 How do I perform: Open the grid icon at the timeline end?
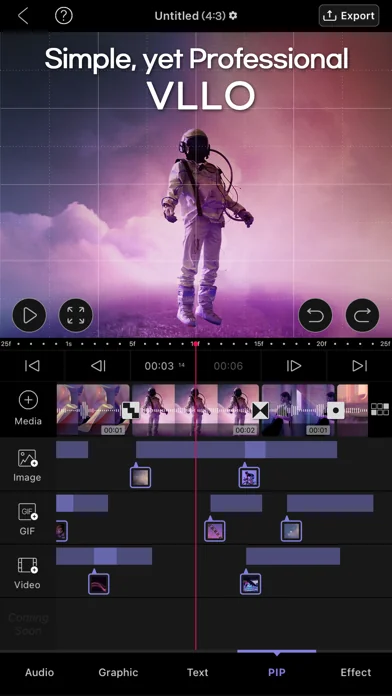pyautogui.click(x=380, y=409)
